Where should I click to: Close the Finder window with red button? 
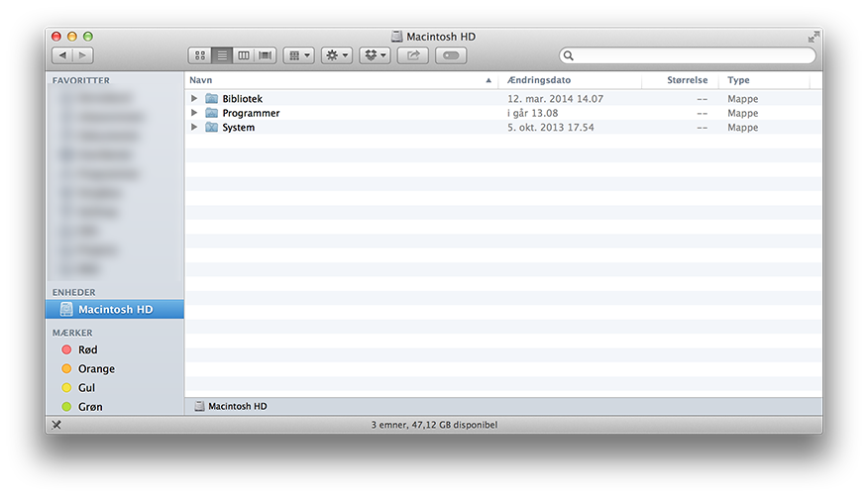click(x=56, y=37)
